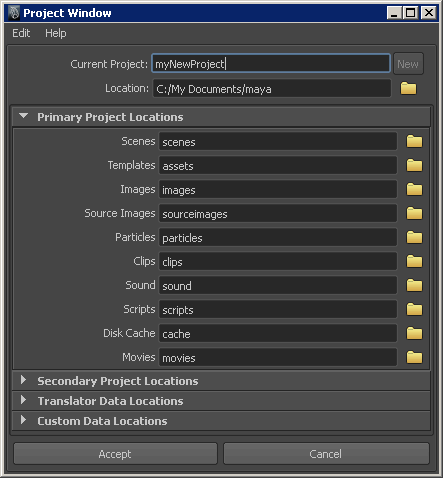The height and width of the screenshot is (478, 443).
Task: Browse folder for Disk Cache
Action: coord(414,333)
